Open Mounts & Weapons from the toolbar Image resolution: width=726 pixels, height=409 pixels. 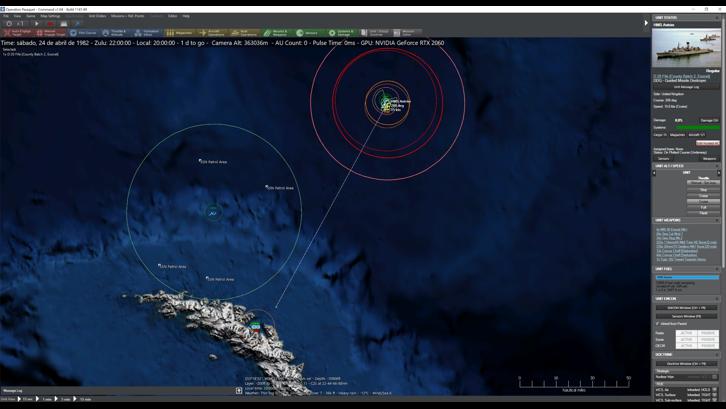pyautogui.click(x=277, y=33)
